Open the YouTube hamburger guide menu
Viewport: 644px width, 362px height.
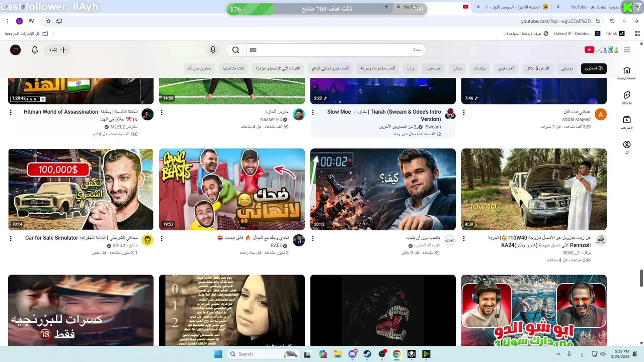[626, 50]
